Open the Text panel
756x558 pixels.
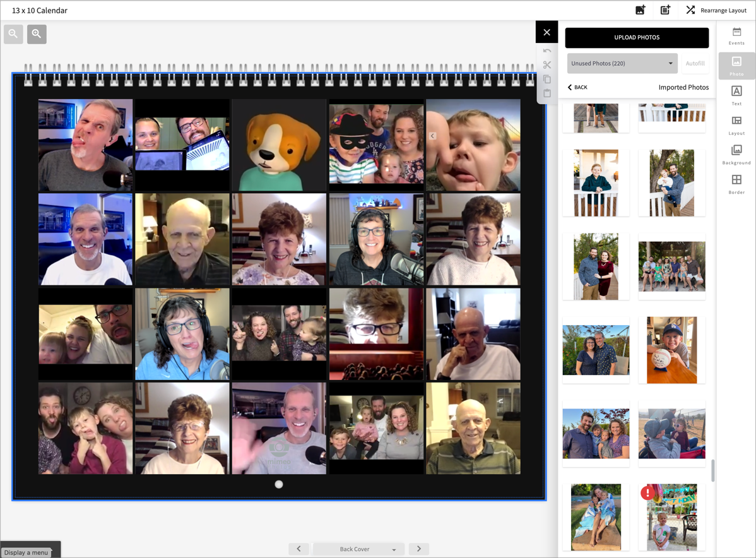pyautogui.click(x=736, y=95)
